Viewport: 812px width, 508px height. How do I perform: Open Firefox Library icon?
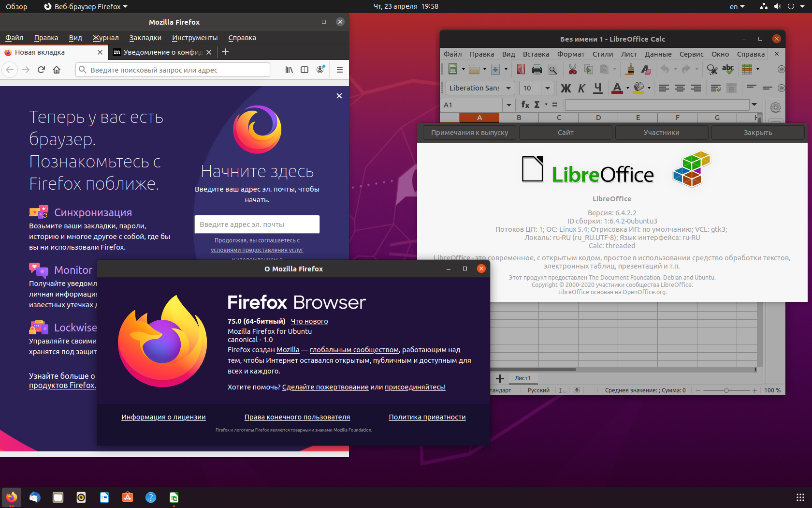pos(289,70)
